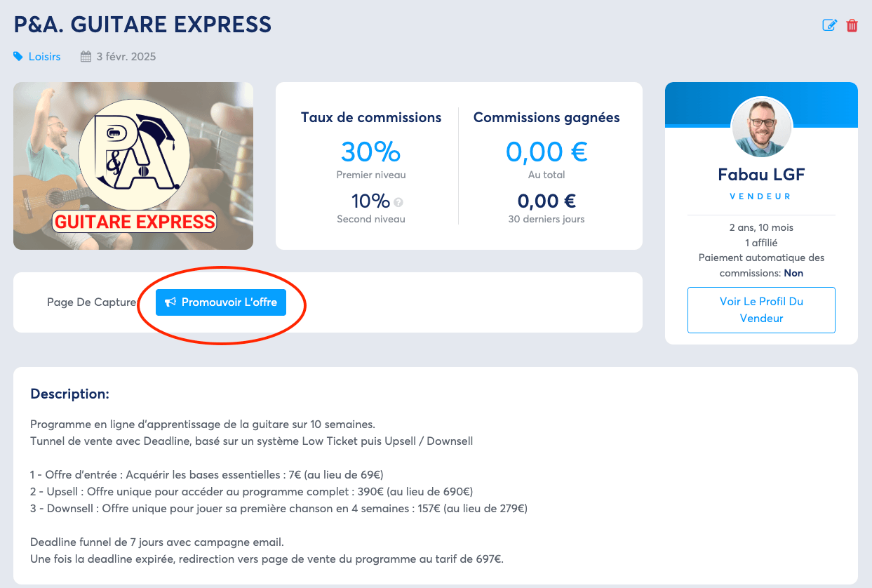Click the question mark next to 10%
This screenshot has height=588, width=872.
(398, 203)
